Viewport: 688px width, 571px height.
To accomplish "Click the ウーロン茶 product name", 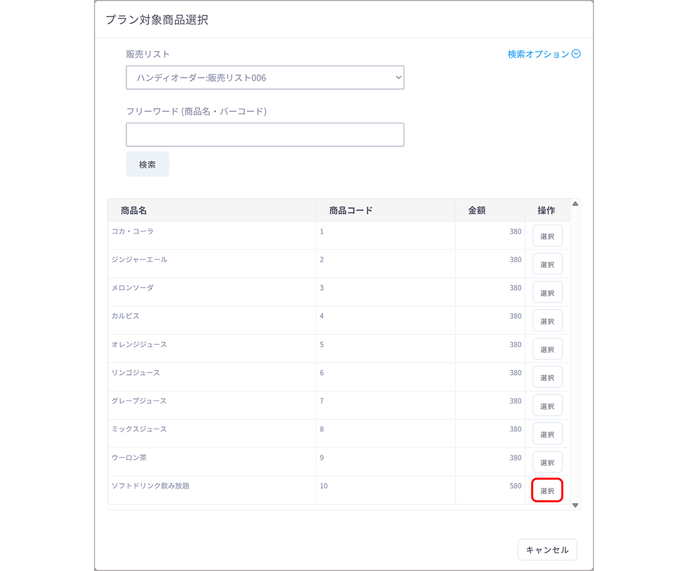I will [129, 458].
